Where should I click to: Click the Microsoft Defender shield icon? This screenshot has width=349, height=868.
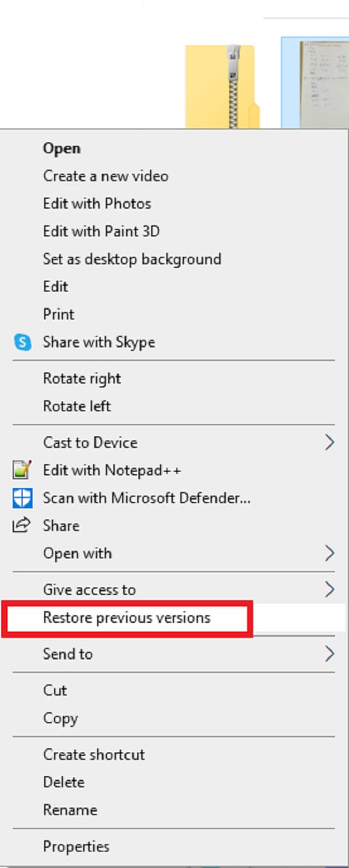22,498
